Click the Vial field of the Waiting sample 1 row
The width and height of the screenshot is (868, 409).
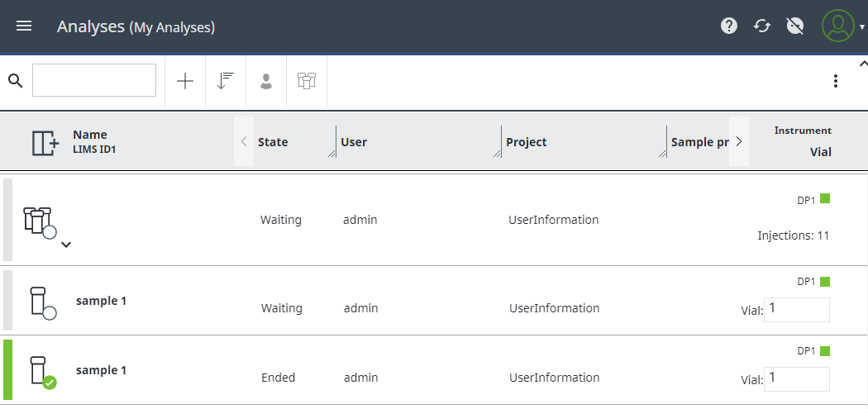pyautogui.click(x=797, y=309)
